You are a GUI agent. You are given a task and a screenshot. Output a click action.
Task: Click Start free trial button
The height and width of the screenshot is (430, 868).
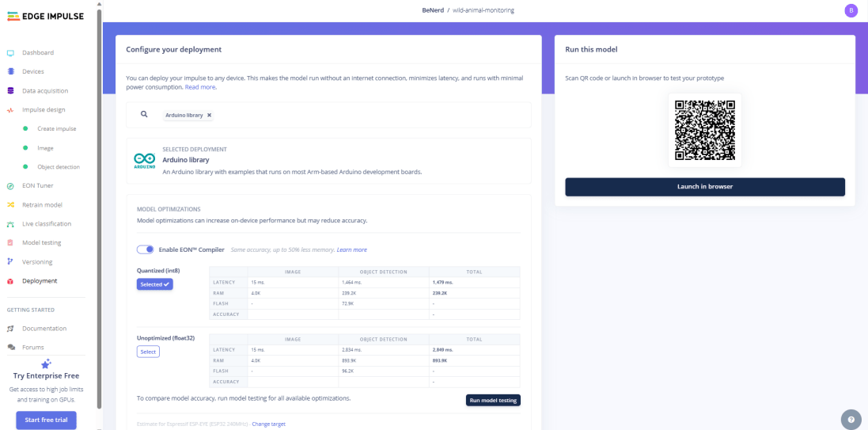[x=46, y=420]
